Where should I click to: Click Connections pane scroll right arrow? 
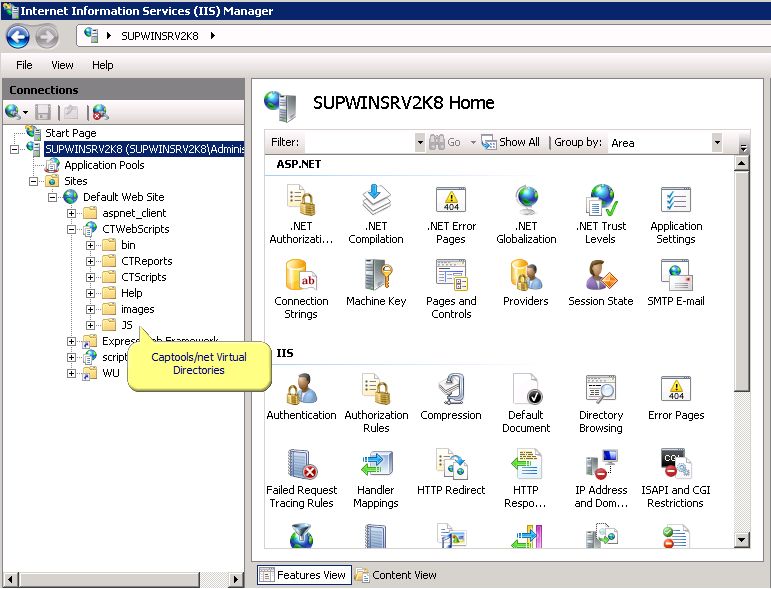(236, 579)
